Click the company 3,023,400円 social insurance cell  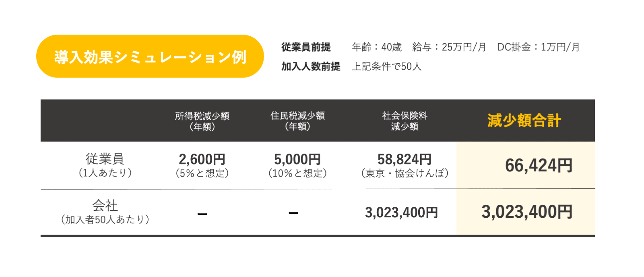(401, 212)
